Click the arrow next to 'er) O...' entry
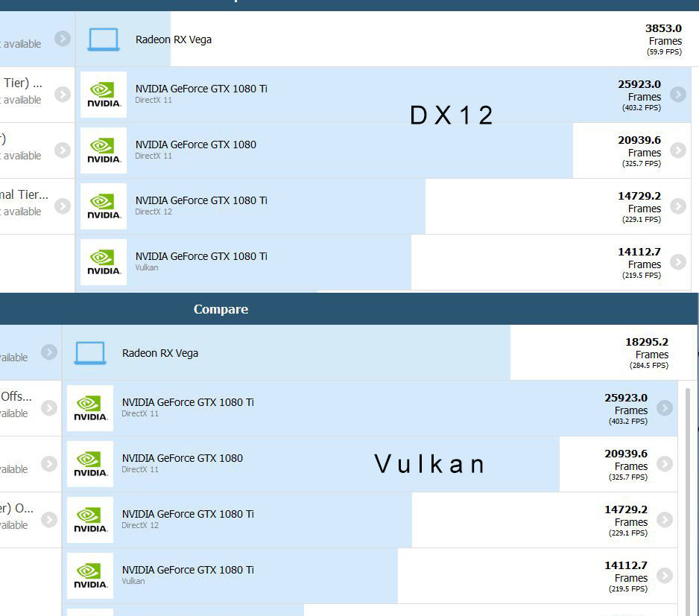 (49, 520)
